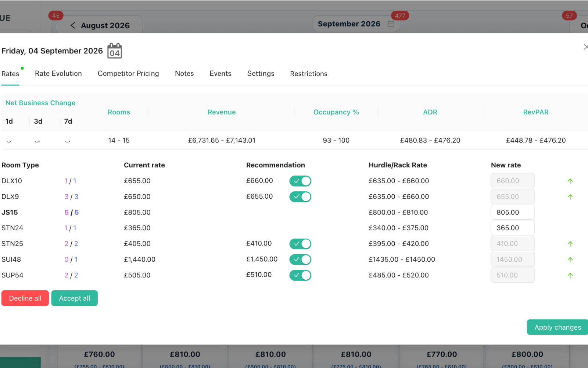Viewport: 588px width, 368px height.
Task: Select the 1d net business change
Action: tap(9, 121)
